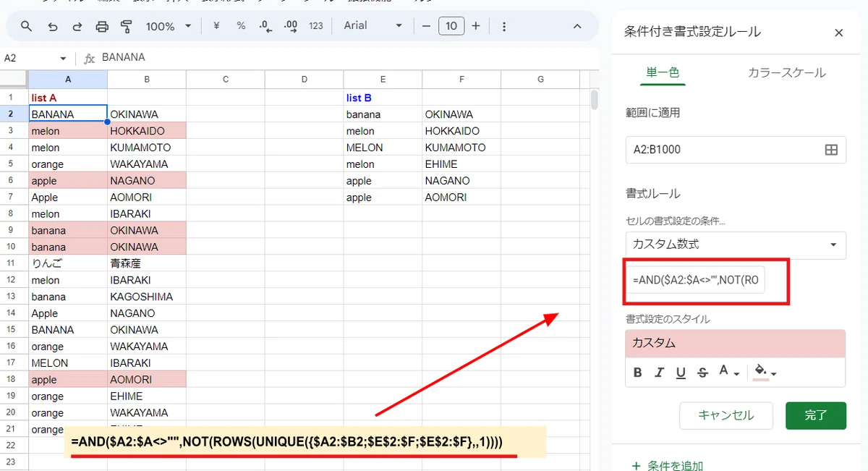The height and width of the screenshot is (471, 868).
Task: Toggle strikethrough in format style
Action: coord(702,373)
